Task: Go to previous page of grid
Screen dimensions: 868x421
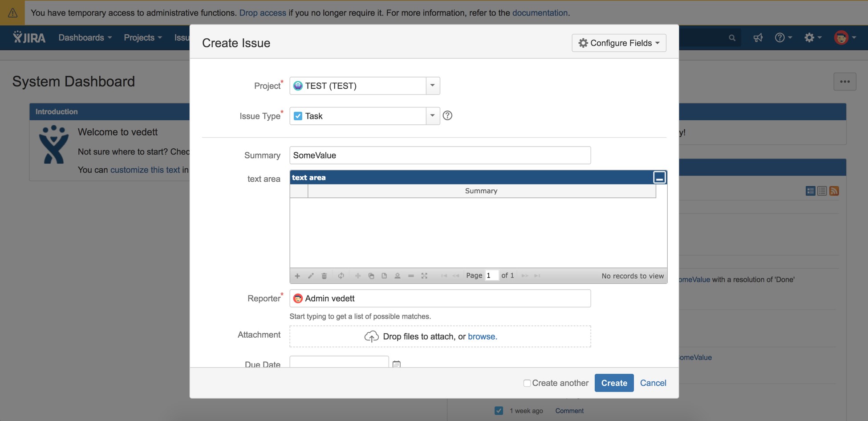Action: [456, 276]
